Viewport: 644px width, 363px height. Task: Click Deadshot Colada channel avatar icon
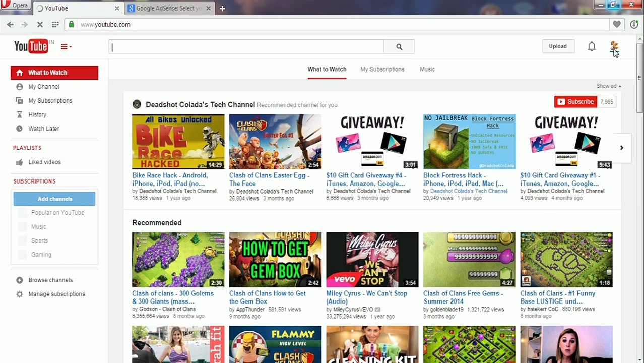coord(137,104)
